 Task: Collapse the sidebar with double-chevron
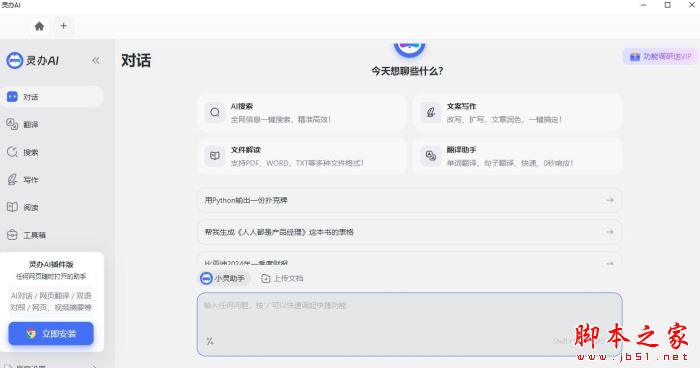click(96, 61)
